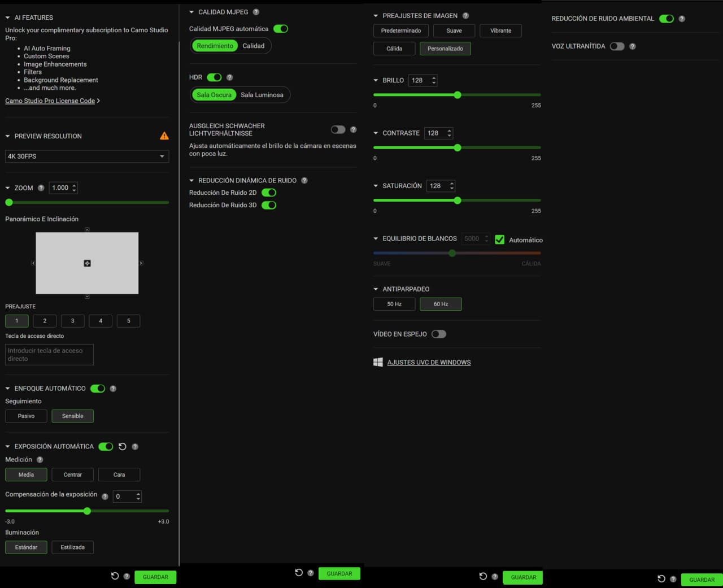Click the help icon next to HDR
Image resolution: width=723 pixels, height=588 pixels.
229,77
